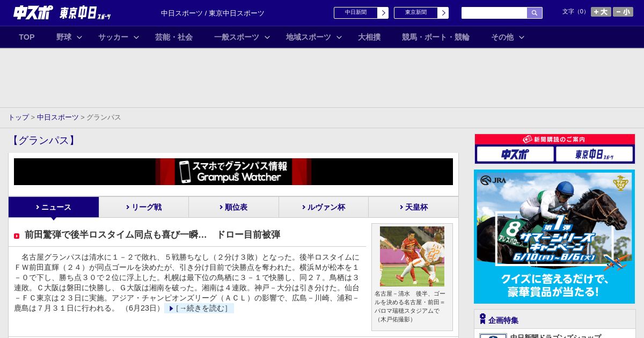Expand the 一般スポーツ dropdown chevron

point(267,37)
